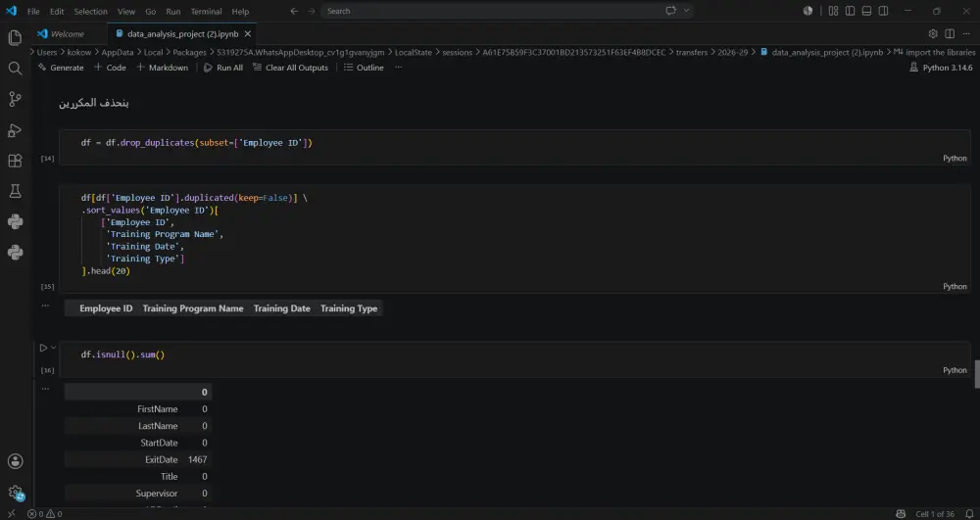
Task: Go forward with the right arrow
Action: [x=311, y=11]
